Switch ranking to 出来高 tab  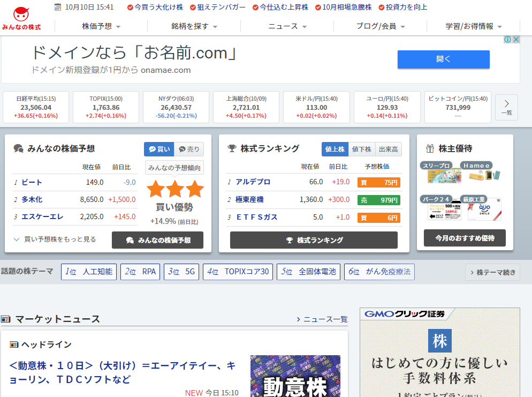pos(388,149)
